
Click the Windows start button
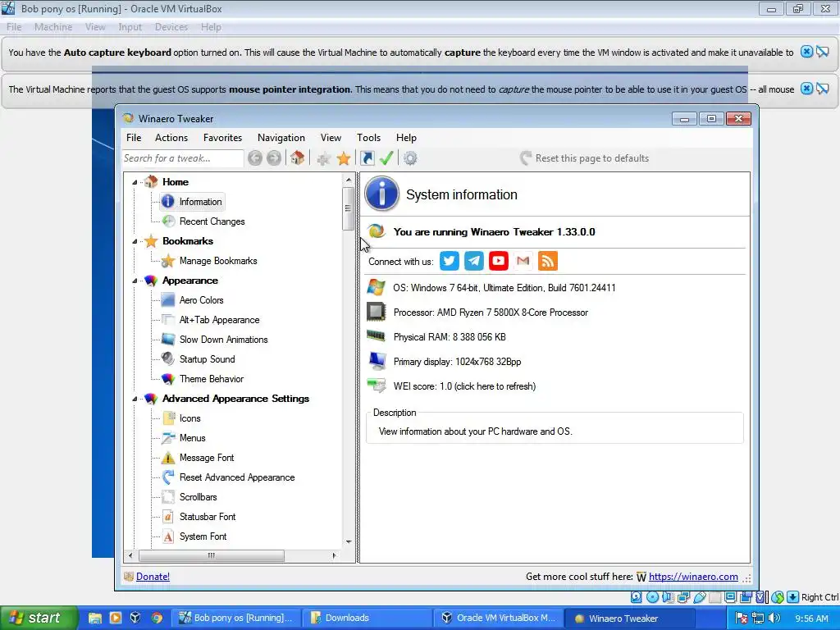(39, 618)
